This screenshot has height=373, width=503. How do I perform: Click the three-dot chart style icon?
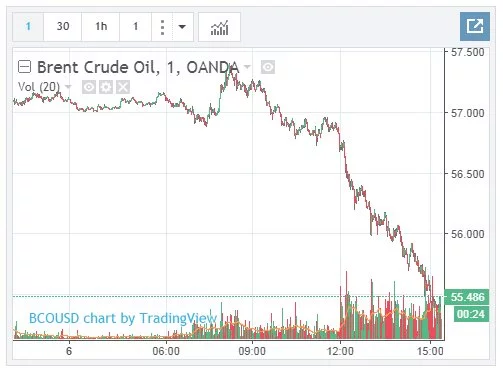tap(162, 27)
